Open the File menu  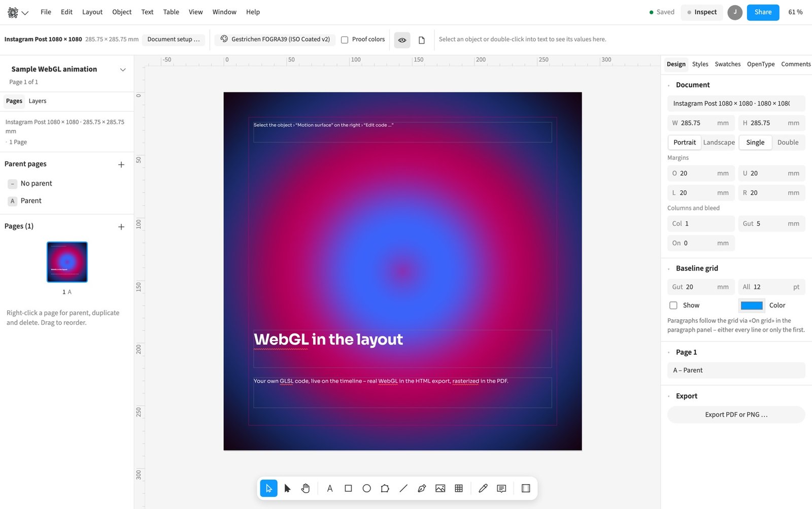pyautogui.click(x=46, y=12)
